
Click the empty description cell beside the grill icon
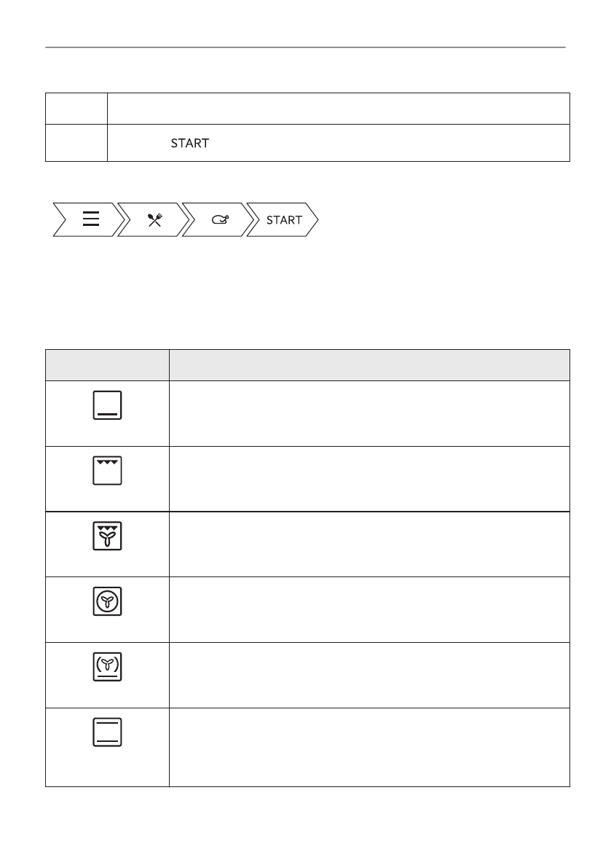tap(368, 479)
